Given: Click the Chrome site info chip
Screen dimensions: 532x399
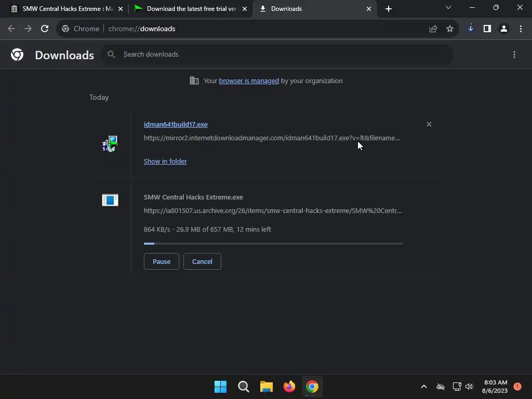Looking at the screenshot, I should pyautogui.click(x=81, y=29).
